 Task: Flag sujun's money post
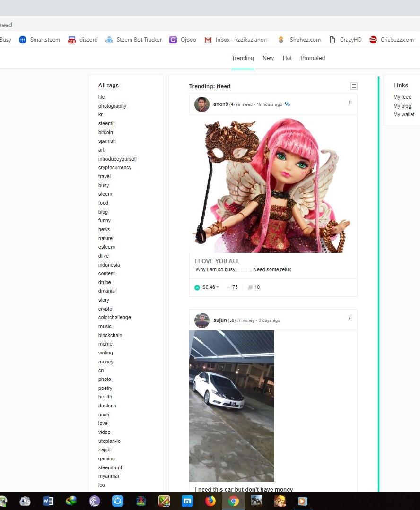click(350, 317)
